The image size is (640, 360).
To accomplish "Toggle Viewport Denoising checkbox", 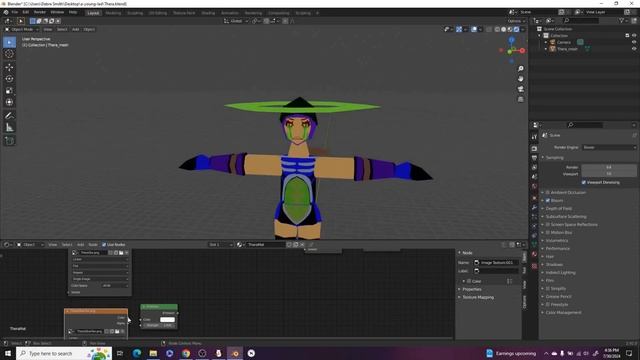I will click(x=584, y=182).
